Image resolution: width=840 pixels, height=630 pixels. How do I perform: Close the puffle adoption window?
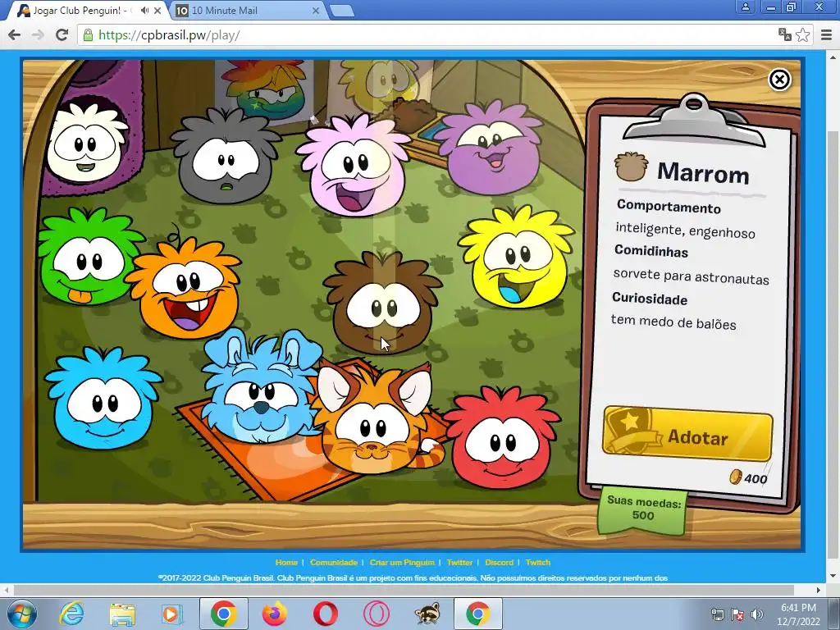779,80
